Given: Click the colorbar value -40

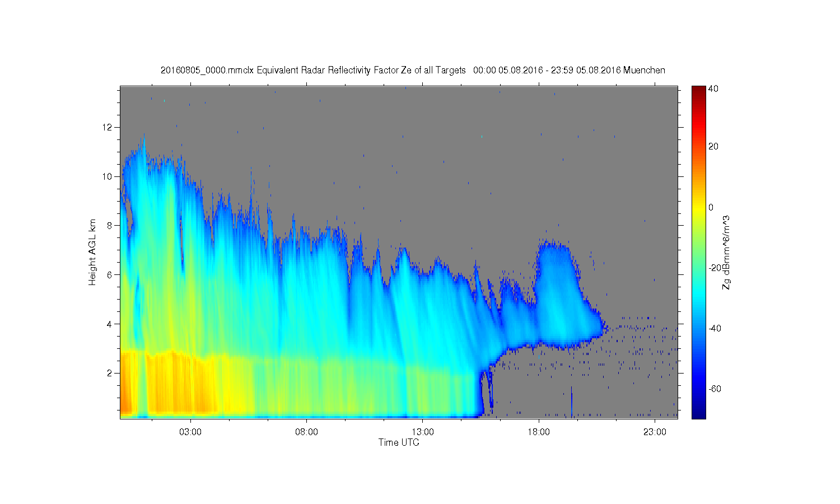Looking at the screenshot, I should (x=715, y=328).
